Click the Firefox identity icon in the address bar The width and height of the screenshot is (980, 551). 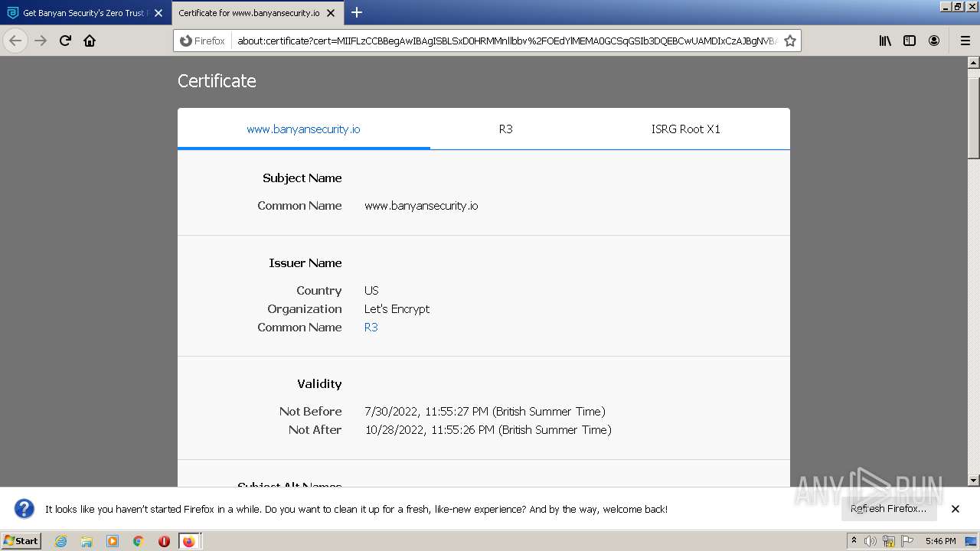[202, 41]
